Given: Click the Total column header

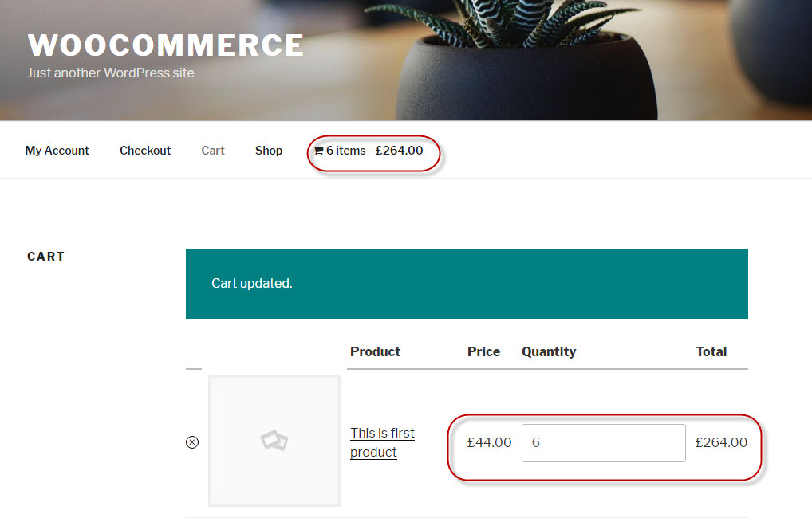Looking at the screenshot, I should (x=711, y=351).
